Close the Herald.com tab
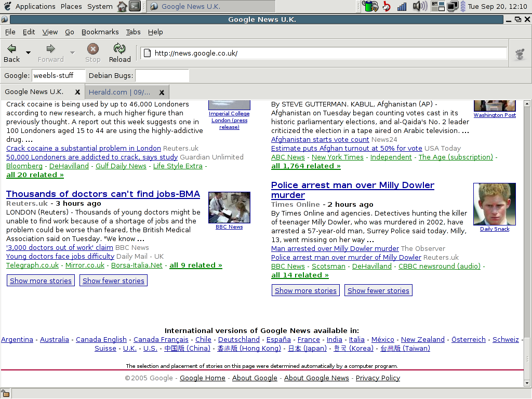Image resolution: width=532 pixels, height=399 pixels. 162,92
